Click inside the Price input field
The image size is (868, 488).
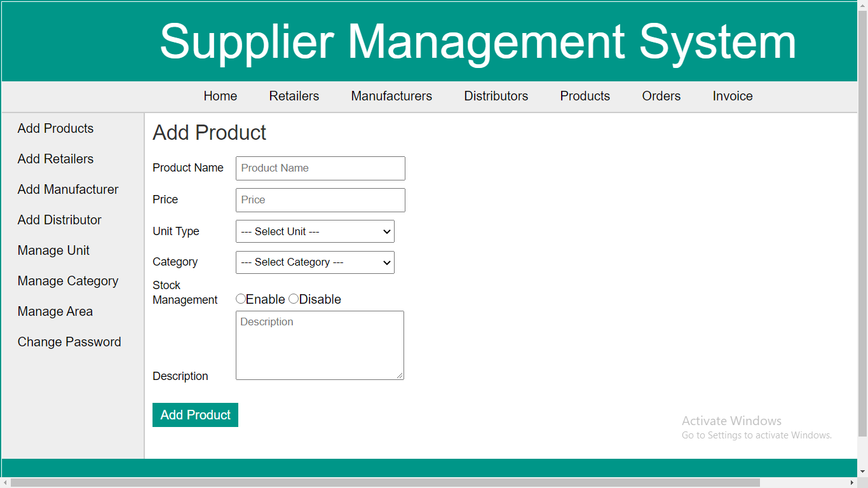[x=320, y=200]
